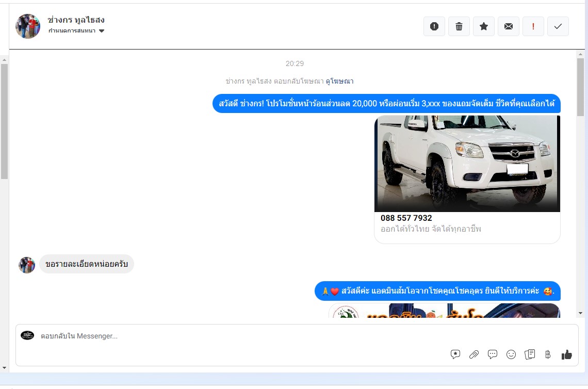
Task: Flag conversation as priority with red exclamation
Action: coord(533,26)
